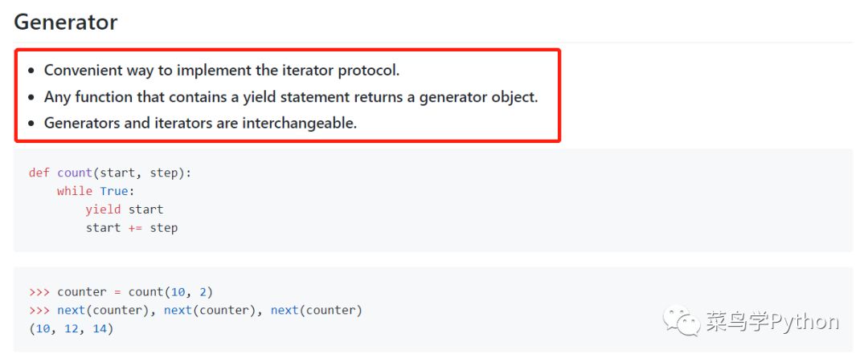Click the number 10 in count call
Image resolution: width=868 pixels, height=362 pixels.
point(178,292)
